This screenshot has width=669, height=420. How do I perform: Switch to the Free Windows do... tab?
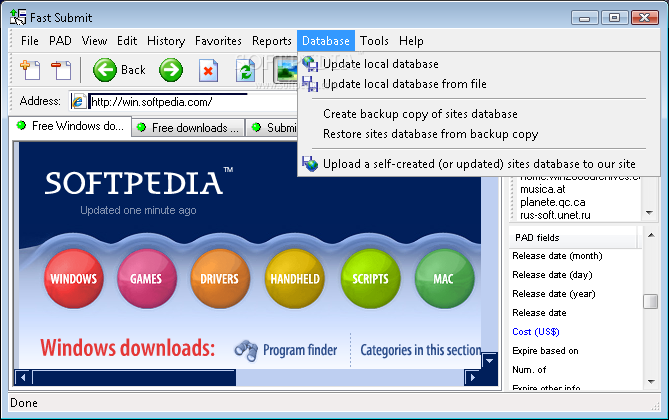click(70, 126)
